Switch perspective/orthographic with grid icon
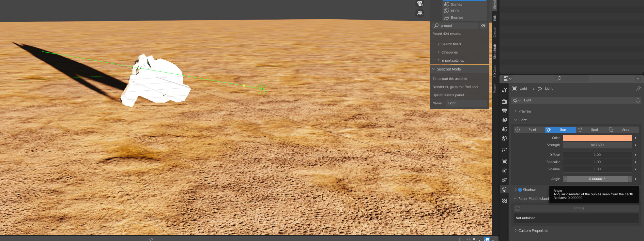The height and width of the screenshot is (241, 644). click(420, 13)
